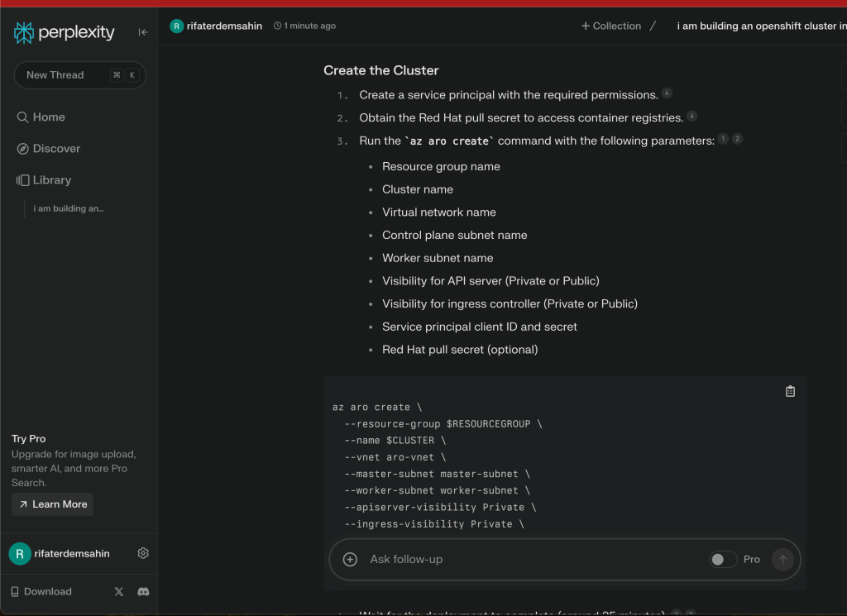Open citation 1 after az aro create

[x=723, y=139]
